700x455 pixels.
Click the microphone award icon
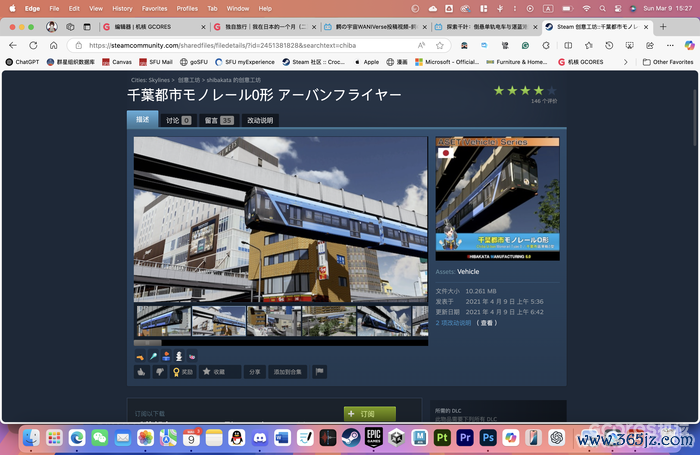pos(153,356)
